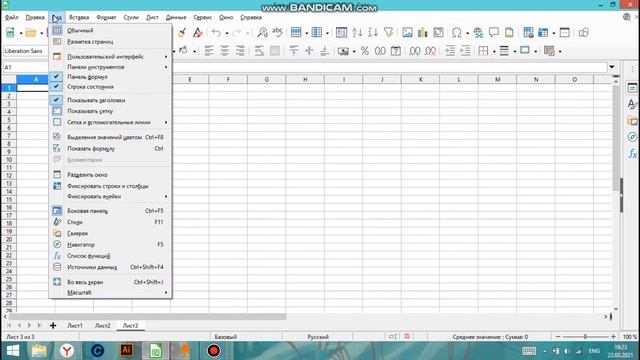Open border style dropdown arrow
This screenshot has height=360, width=640.
point(514,51)
